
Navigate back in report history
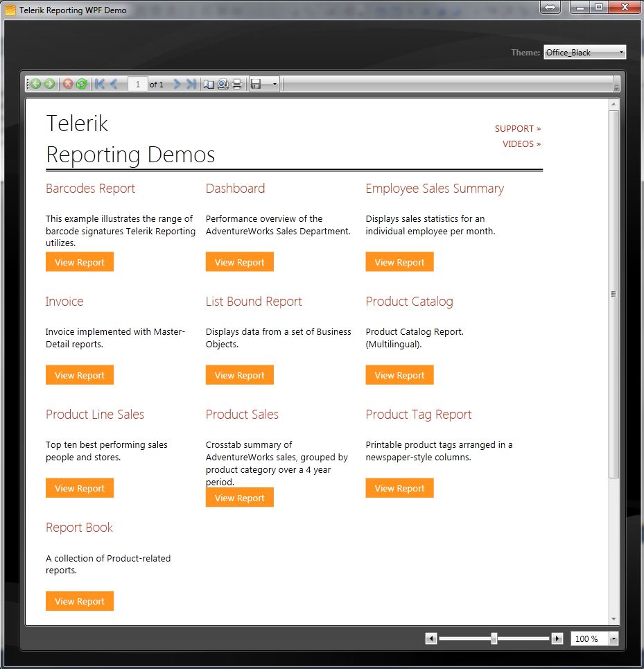click(x=36, y=84)
